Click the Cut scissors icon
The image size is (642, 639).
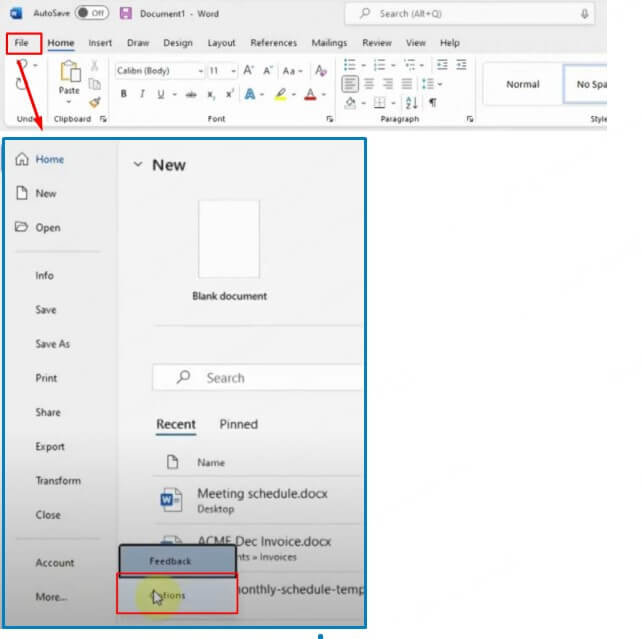click(95, 65)
